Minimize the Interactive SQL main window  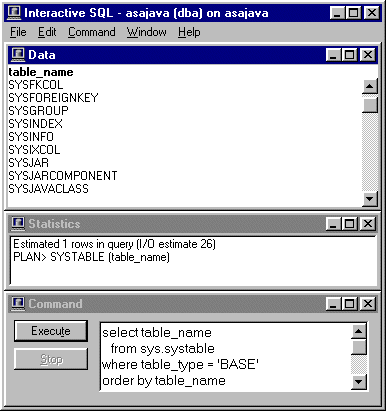click(337, 13)
